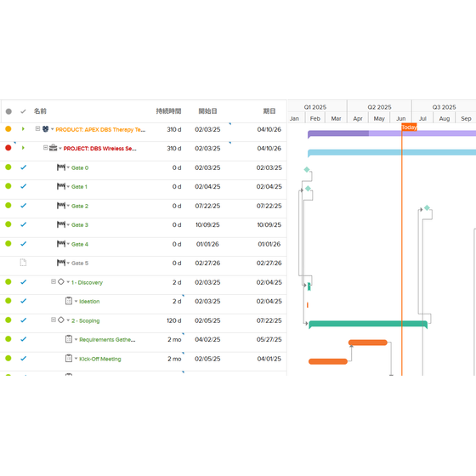Click the Kick-Off Meeting clipboard icon
The height and width of the screenshot is (476, 476).
(x=69, y=358)
